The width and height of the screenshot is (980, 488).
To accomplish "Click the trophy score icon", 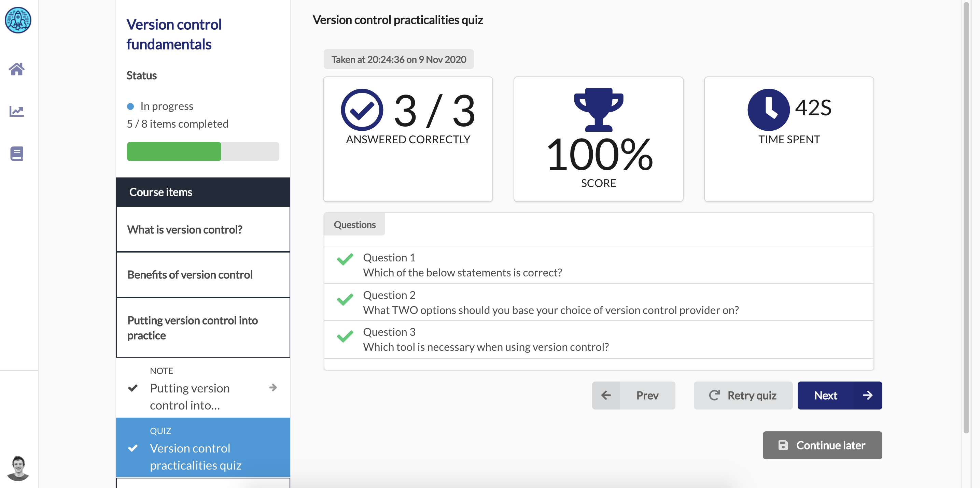I will pos(599,110).
